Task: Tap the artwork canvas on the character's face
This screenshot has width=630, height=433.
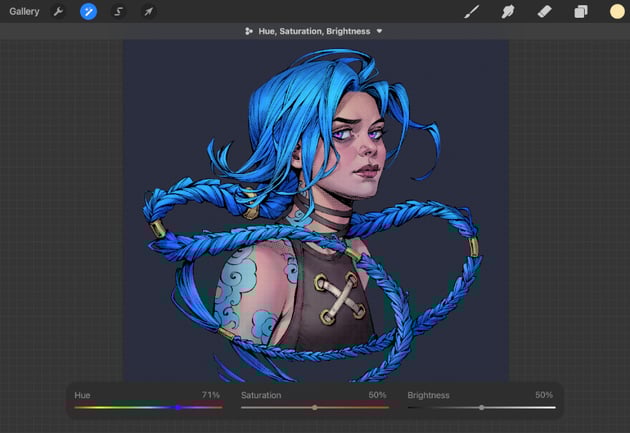Action: [x=362, y=149]
